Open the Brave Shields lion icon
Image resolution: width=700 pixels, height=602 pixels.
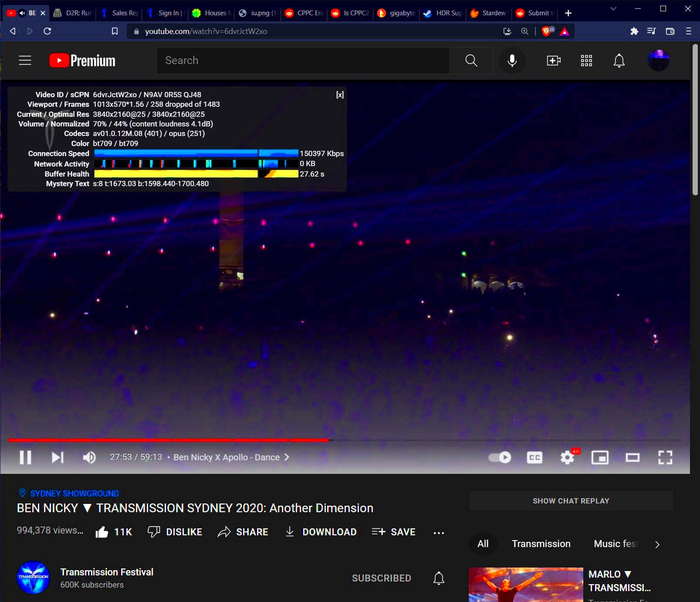(x=547, y=31)
